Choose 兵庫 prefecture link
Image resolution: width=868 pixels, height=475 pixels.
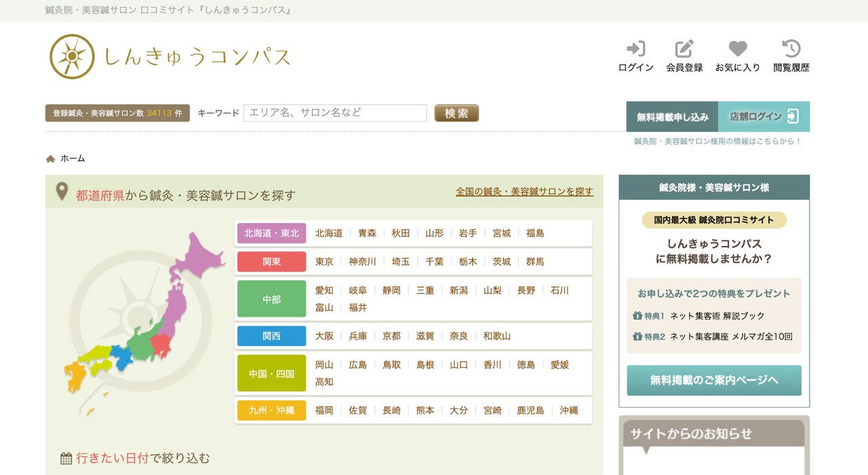click(358, 336)
